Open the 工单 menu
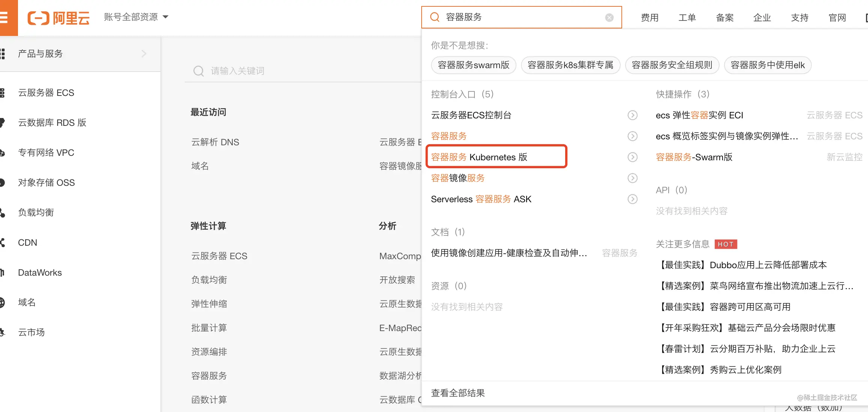 [x=687, y=18]
